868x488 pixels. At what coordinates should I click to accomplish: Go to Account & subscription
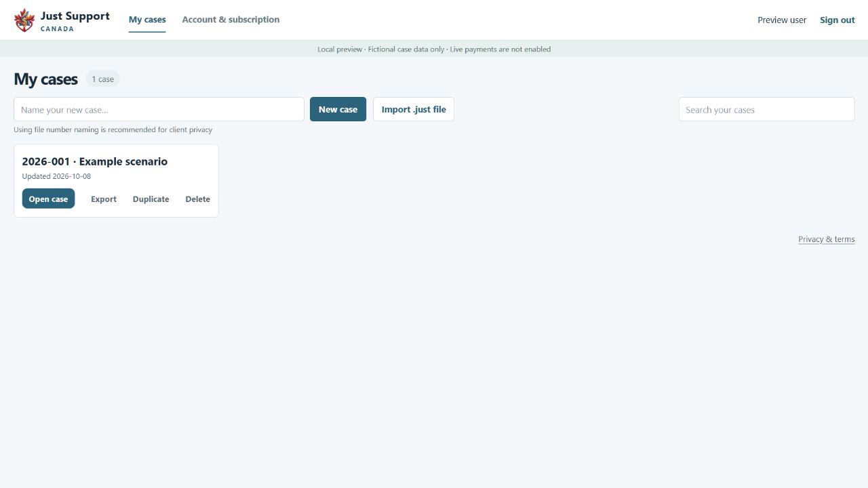click(231, 20)
